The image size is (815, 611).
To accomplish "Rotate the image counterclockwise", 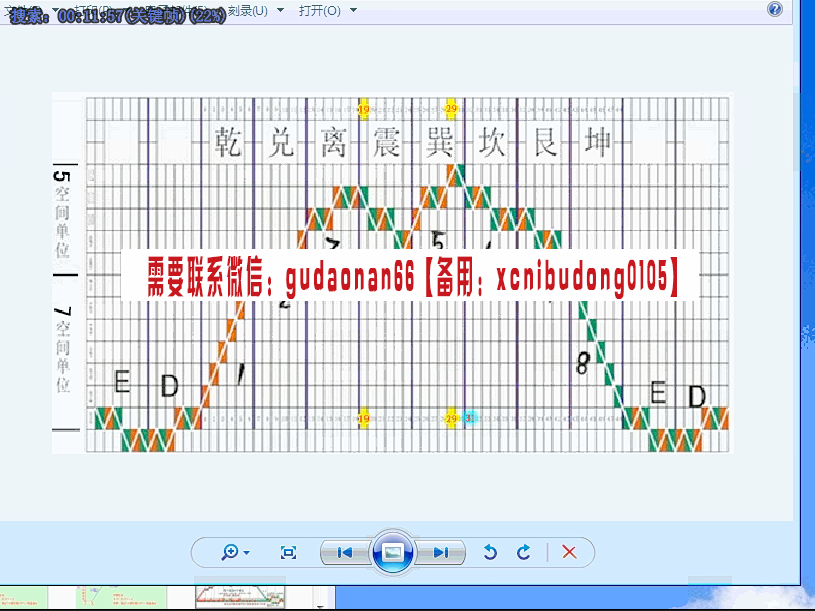I will tap(490, 552).
